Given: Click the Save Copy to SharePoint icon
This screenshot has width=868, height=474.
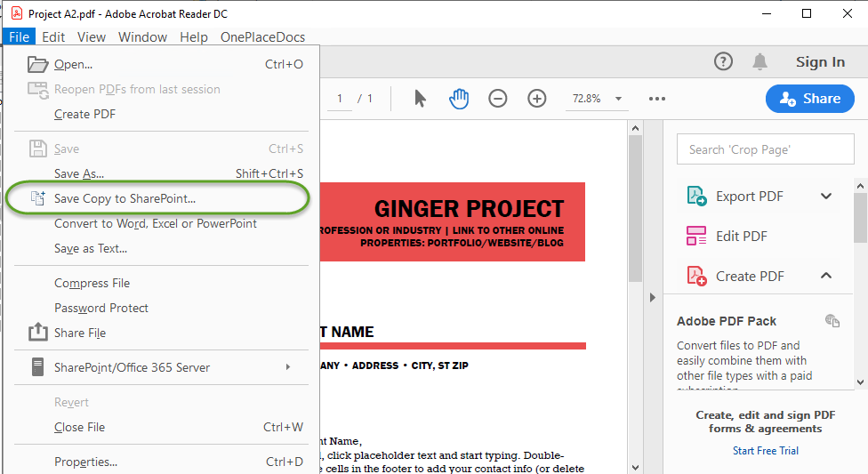Looking at the screenshot, I should click(x=37, y=198).
